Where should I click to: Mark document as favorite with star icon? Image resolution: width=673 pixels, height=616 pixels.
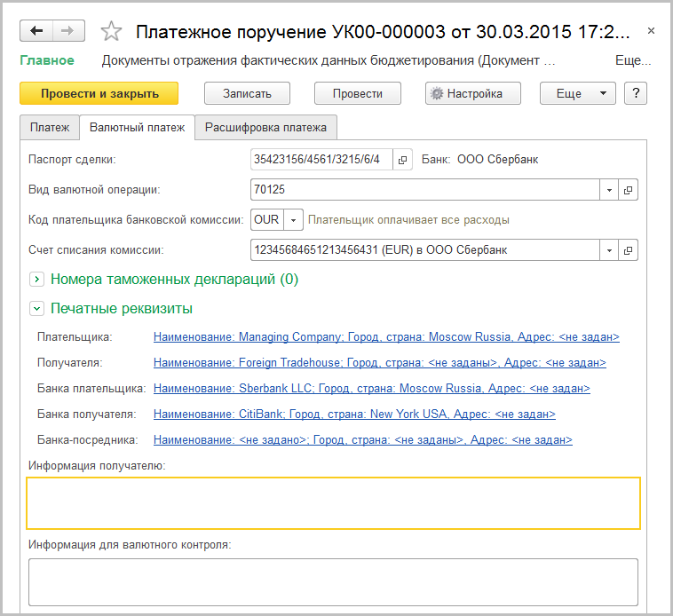click(111, 32)
